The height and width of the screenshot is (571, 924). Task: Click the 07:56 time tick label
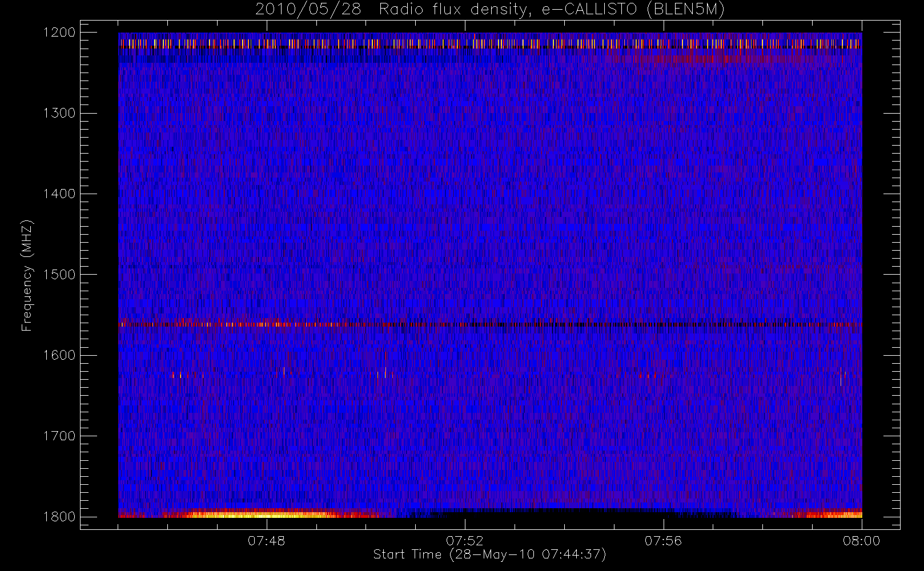coord(663,541)
